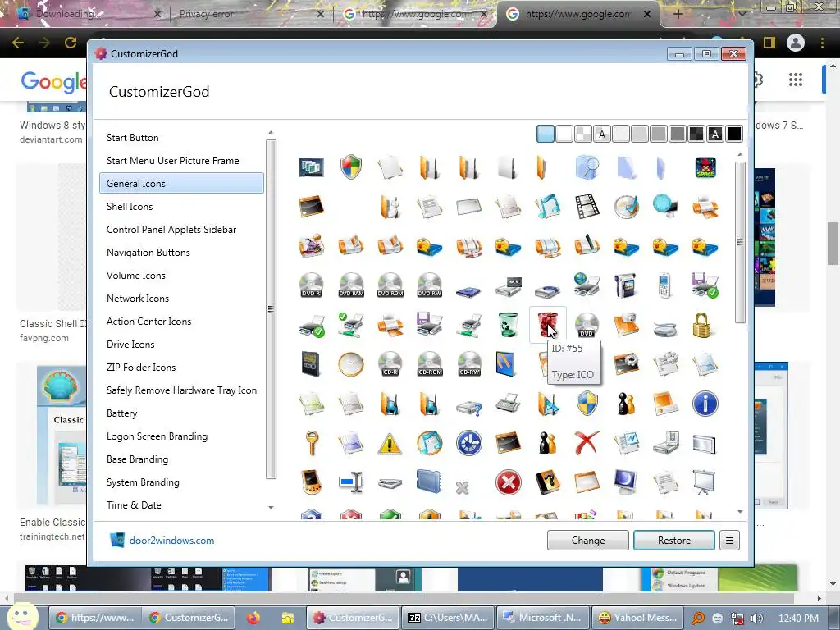The image size is (840, 630).
Task: Open Firefox from the taskbar
Action: [253, 618]
